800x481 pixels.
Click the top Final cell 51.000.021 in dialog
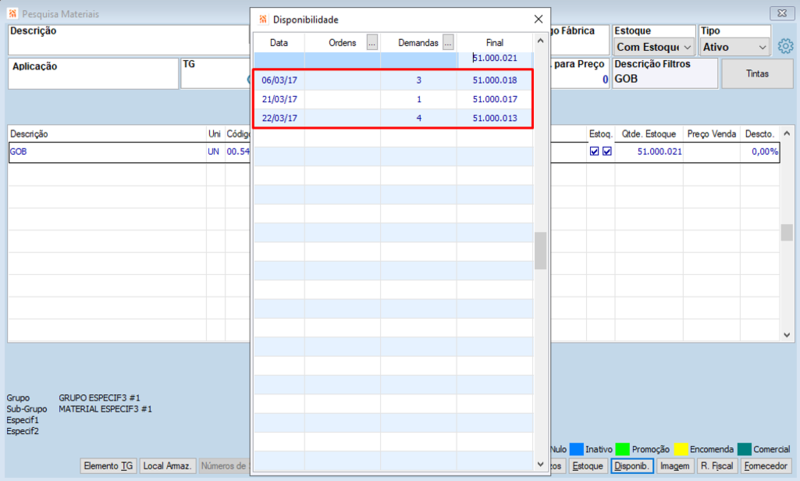[494, 58]
